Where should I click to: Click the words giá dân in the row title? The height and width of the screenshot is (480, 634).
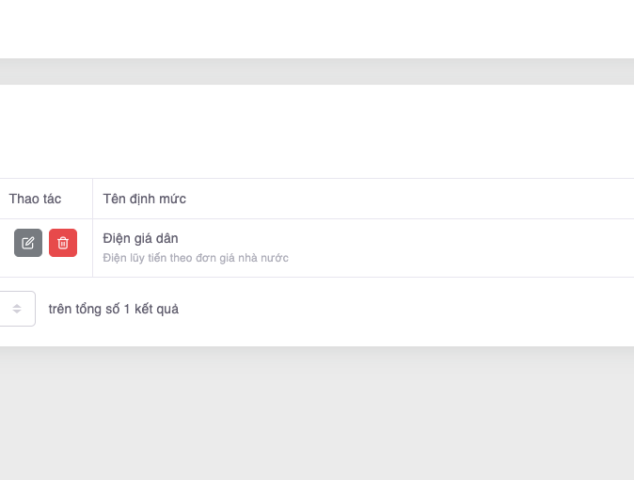tap(156, 238)
